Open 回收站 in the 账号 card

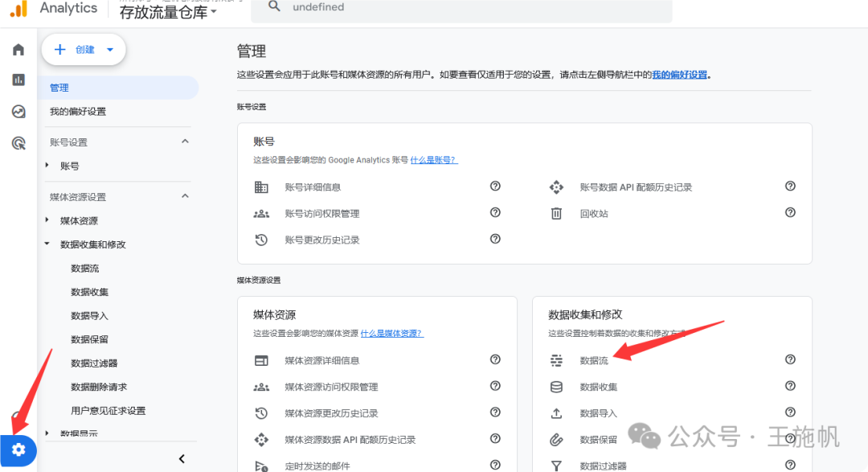(x=594, y=214)
